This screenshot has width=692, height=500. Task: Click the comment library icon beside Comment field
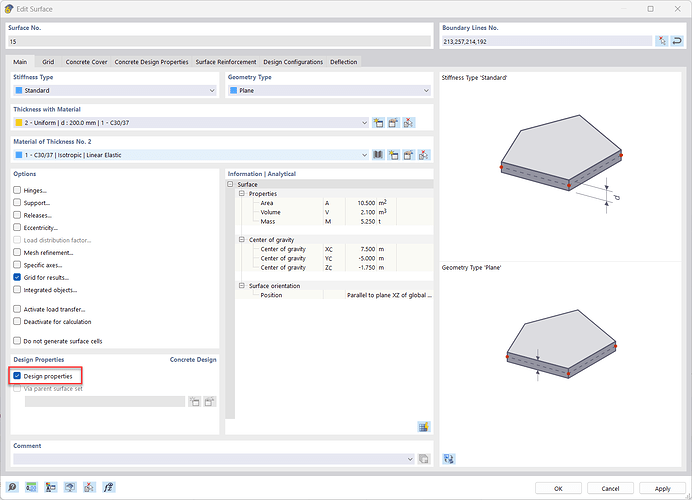click(424, 458)
